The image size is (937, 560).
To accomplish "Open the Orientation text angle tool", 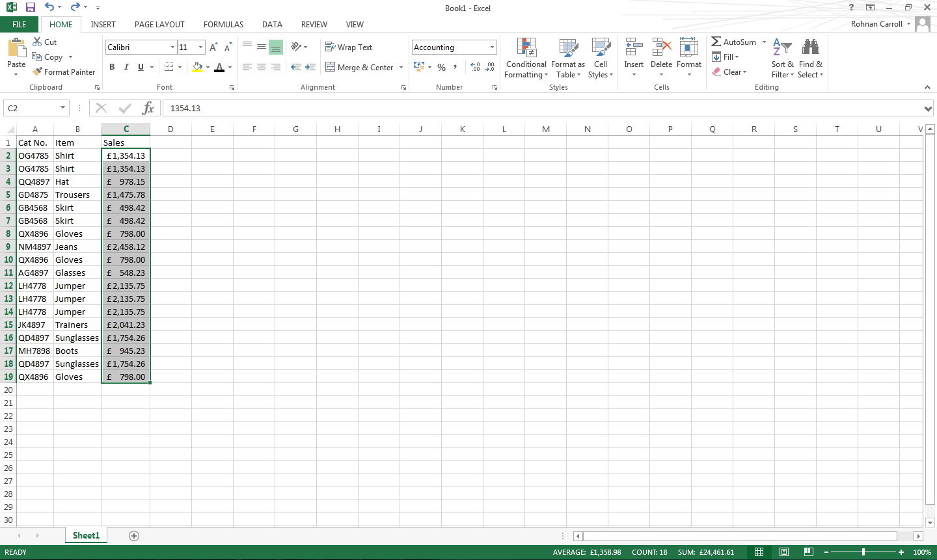I will (297, 47).
